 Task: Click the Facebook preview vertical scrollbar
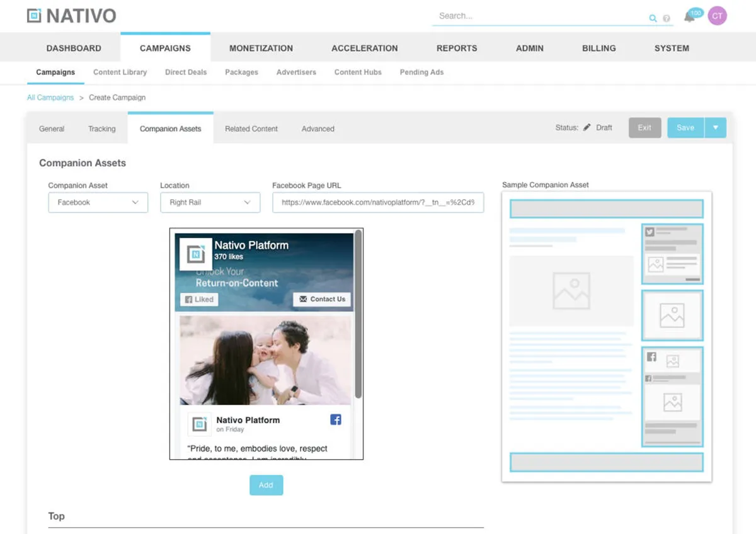[358, 315]
